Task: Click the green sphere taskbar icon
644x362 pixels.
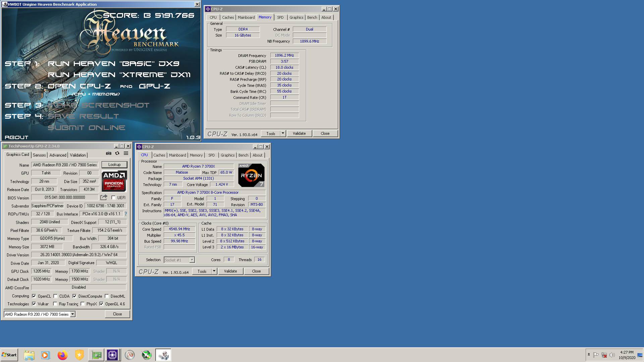Action: (147, 355)
